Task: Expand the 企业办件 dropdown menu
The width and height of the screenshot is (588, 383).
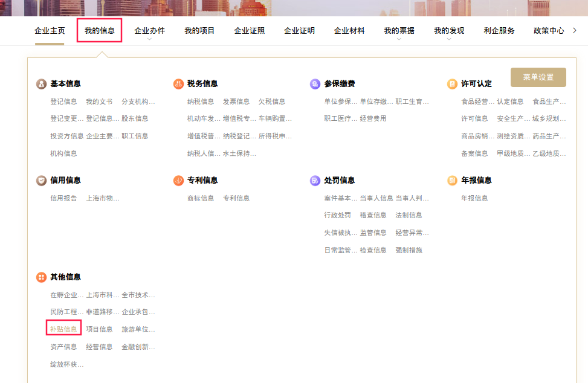Action: (149, 31)
